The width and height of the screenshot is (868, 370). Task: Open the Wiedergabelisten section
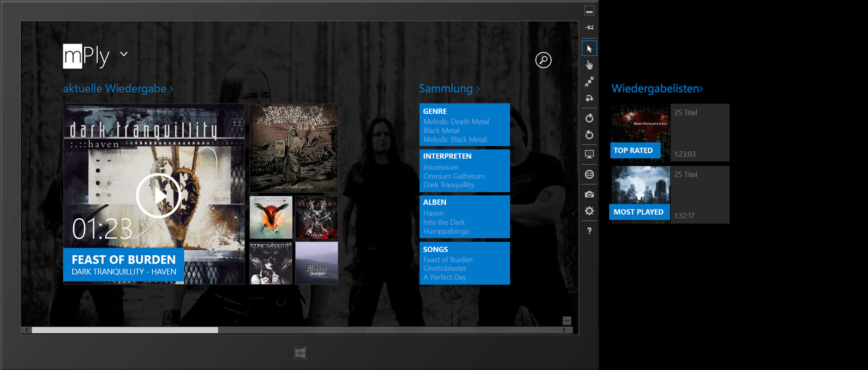coord(657,88)
